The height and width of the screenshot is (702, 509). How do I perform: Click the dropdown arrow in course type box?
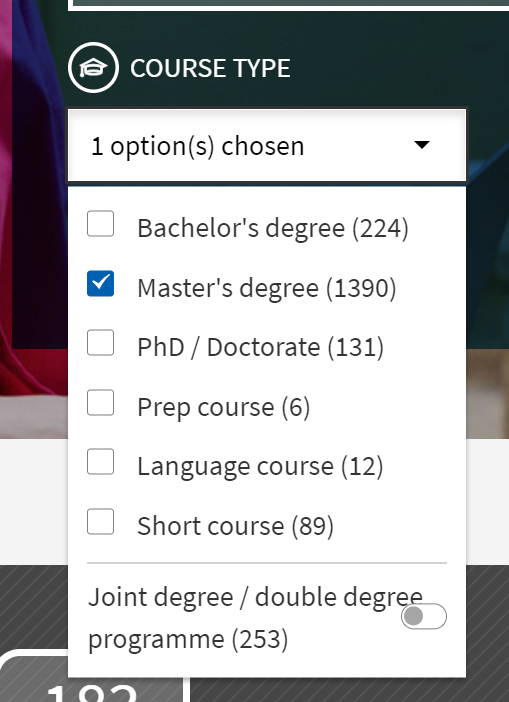click(422, 145)
